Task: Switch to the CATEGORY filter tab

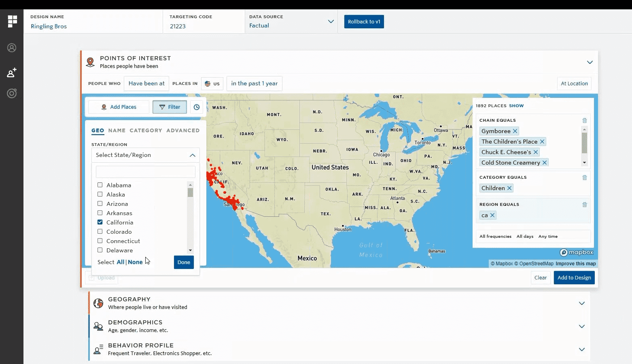Action: 146,130
